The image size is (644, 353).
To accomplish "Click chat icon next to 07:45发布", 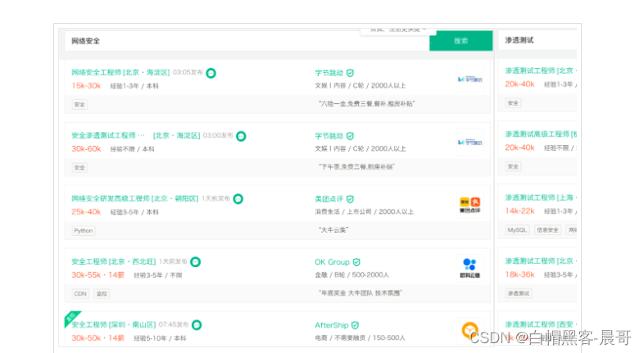I will 197,325.
